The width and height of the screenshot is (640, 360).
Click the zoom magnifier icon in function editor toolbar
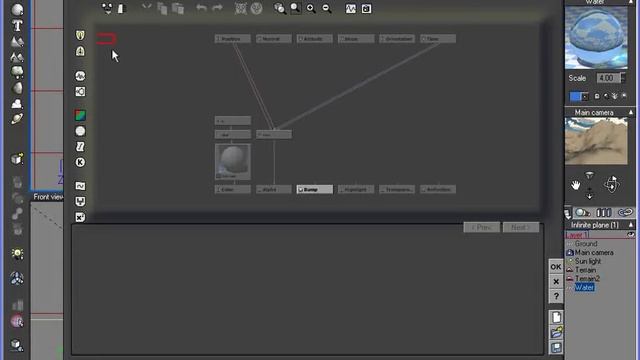click(x=295, y=8)
